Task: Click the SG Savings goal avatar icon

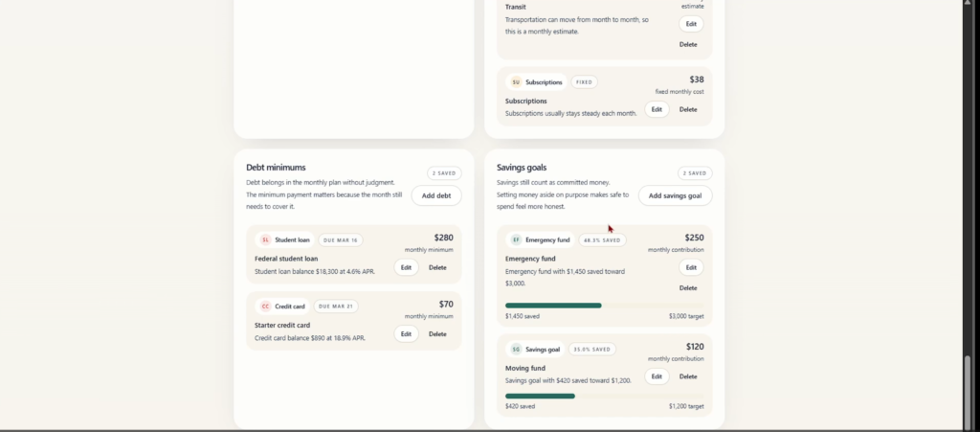Action: pyautogui.click(x=516, y=349)
